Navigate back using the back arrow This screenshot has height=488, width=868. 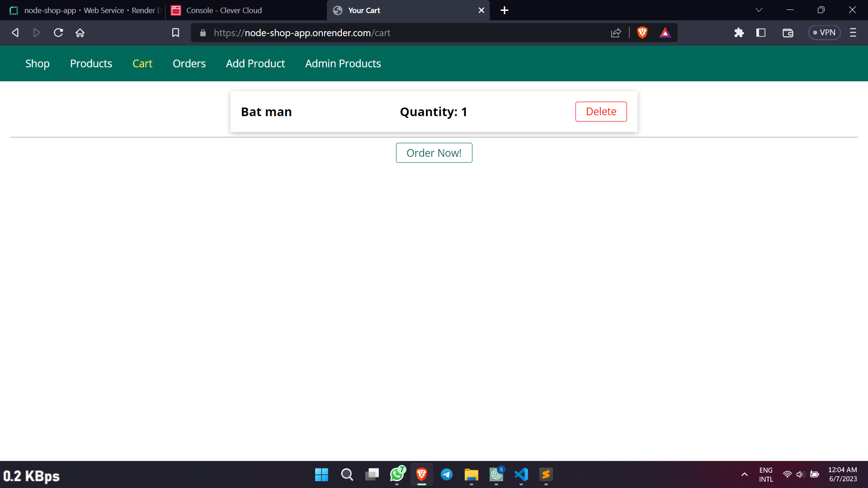15,33
